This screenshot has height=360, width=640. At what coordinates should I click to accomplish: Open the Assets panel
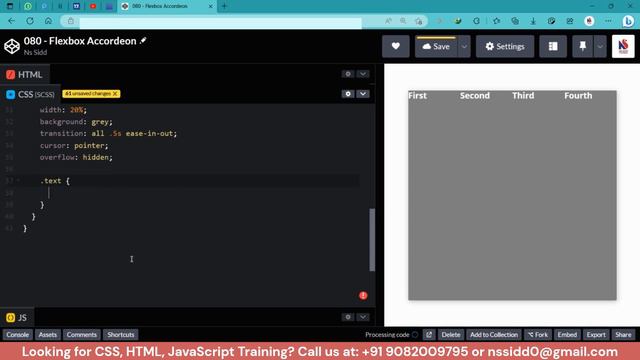coord(48,335)
